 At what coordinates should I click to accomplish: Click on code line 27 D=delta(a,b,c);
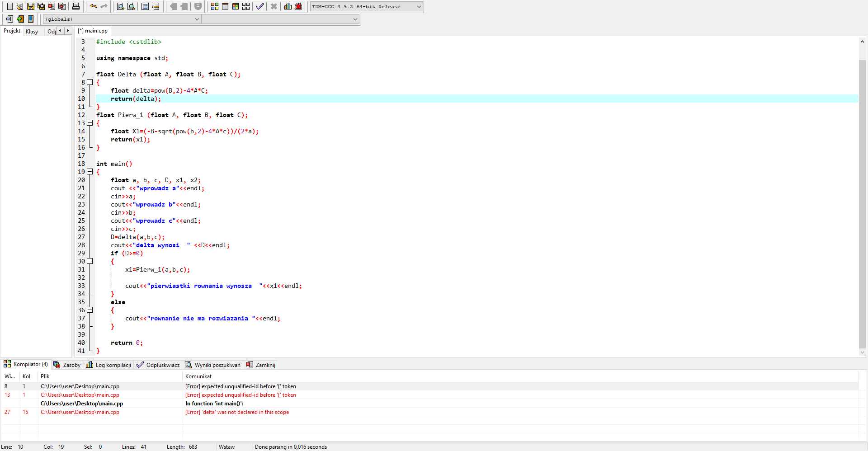[137, 237]
